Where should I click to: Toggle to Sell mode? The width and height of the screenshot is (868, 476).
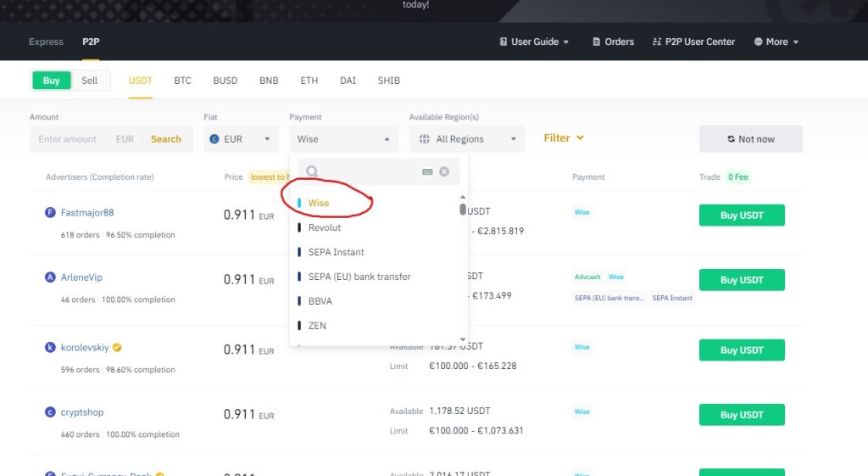90,81
